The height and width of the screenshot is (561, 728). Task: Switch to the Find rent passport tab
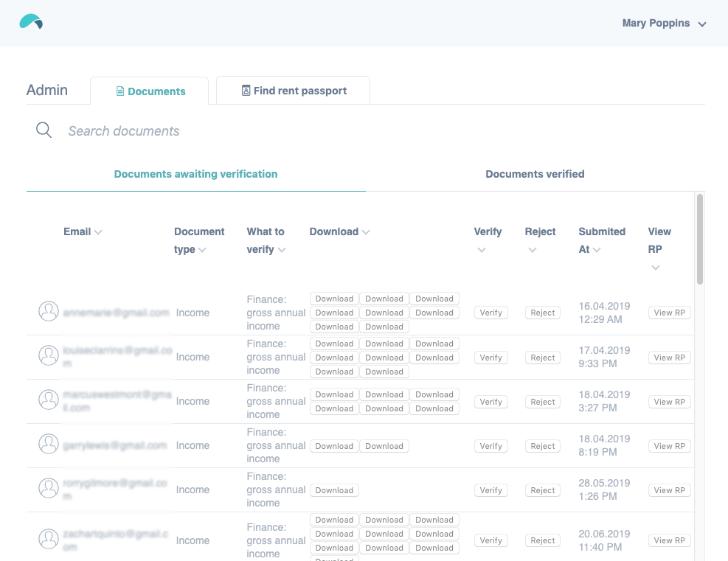294,91
